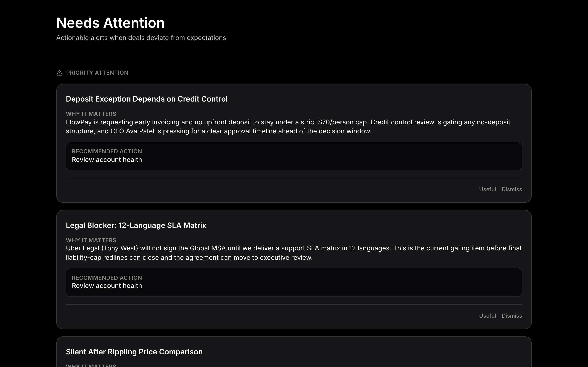Dismiss the Legal Blocker SLA Matrix alert
This screenshot has width=588, height=367.
click(512, 316)
